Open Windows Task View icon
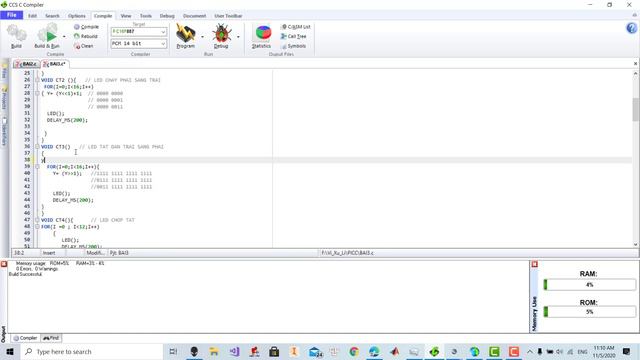Image resolution: width=640 pixels, height=360 pixels. click(173, 351)
